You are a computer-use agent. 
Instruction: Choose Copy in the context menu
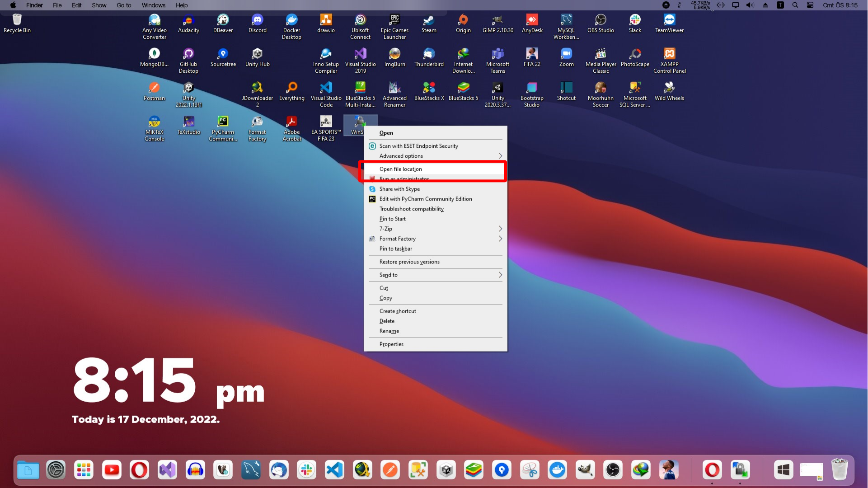[x=436, y=298]
